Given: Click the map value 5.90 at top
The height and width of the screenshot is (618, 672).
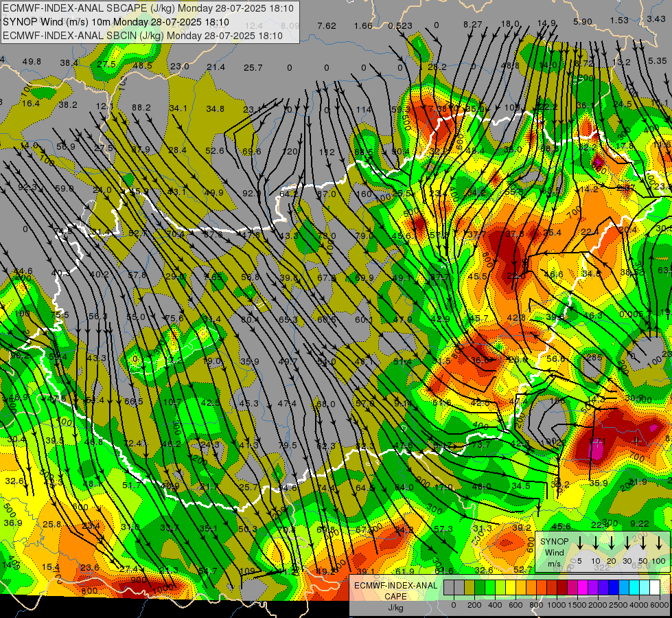Looking at the screenshot, I should point(583,21).
